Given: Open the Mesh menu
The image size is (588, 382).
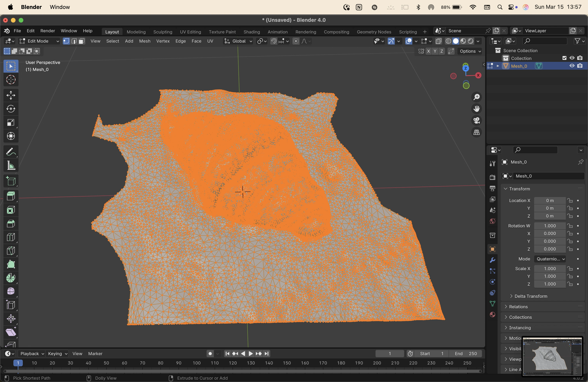Looking at the screenshot, I should pyautogui.click(x=144, y=41).
